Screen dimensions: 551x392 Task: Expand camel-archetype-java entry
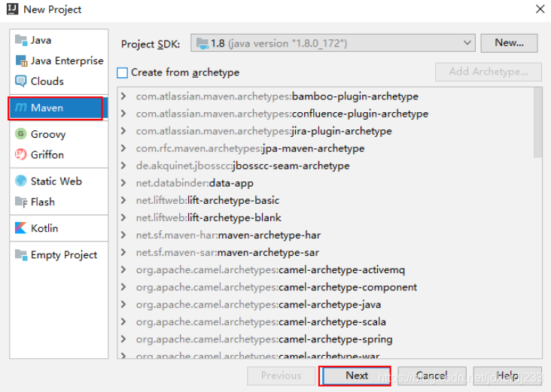pyautogui.click(x=123, y=304)
